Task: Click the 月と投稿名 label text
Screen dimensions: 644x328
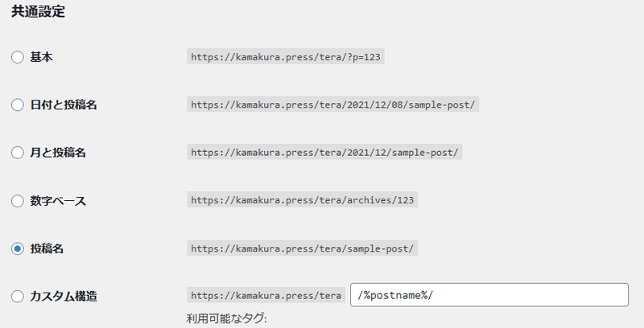Action: point(58,153)
